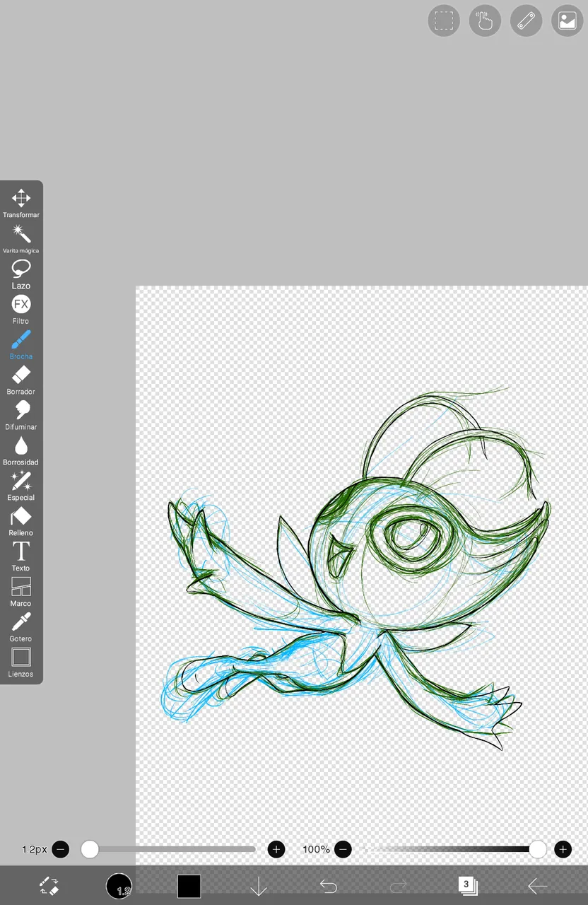Pick the Difuminar smudge tool
This screenshot has width=588, height=905.
(21, 415)
